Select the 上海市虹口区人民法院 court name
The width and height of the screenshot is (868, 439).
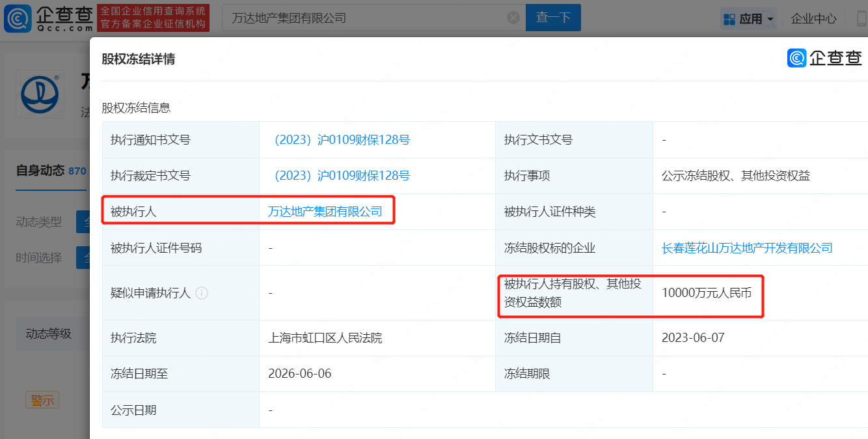[x=325, y=338]
